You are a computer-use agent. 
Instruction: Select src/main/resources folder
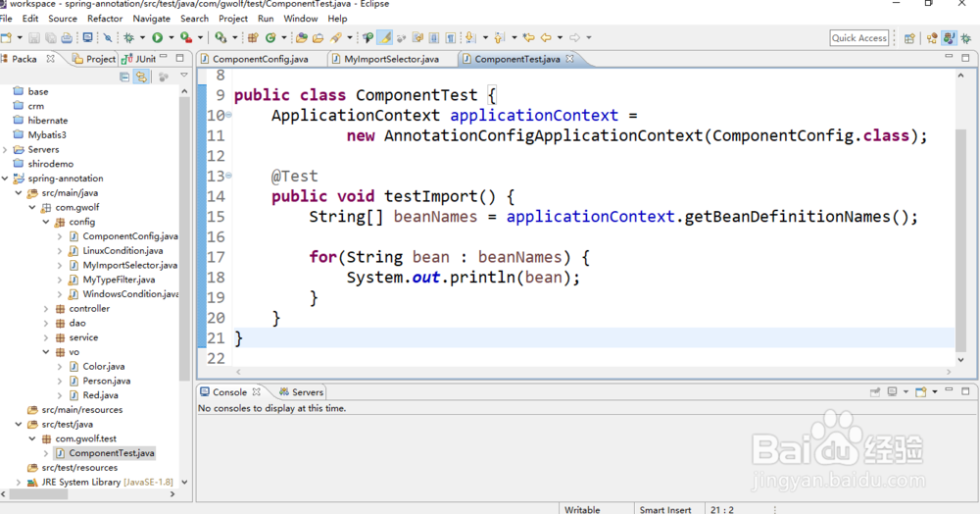(x=82, y=410)
